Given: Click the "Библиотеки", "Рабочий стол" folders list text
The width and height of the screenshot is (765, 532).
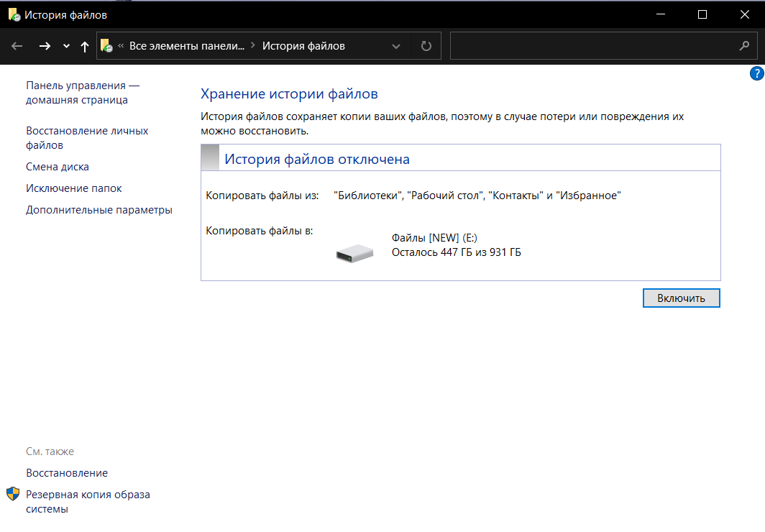Looking at the screenshot, I should [477, 196].
